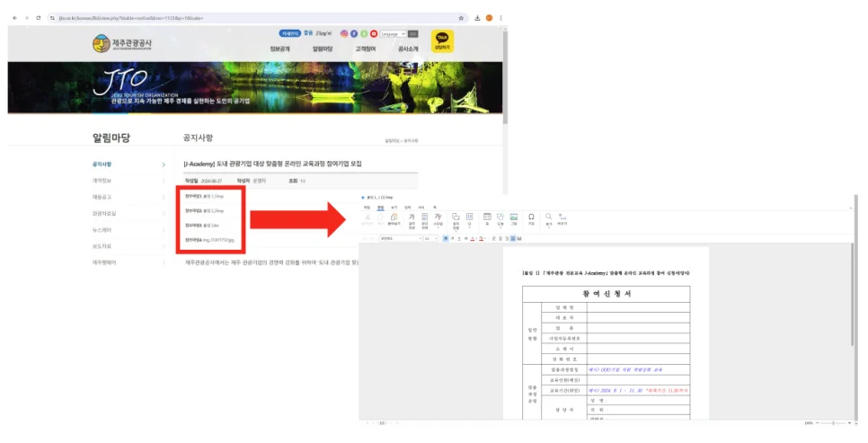
Task: Toggle underline formatting in the editor
Action: (x=459, y=239)
